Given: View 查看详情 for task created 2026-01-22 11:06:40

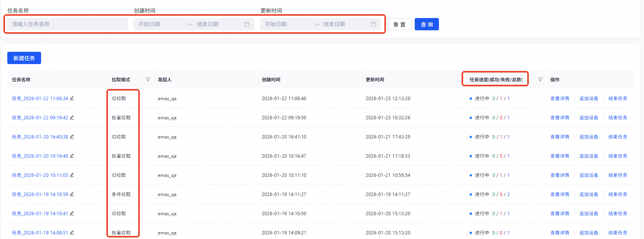Looking at the screenshot, I should pyautogui.click(x=560, y=99).
